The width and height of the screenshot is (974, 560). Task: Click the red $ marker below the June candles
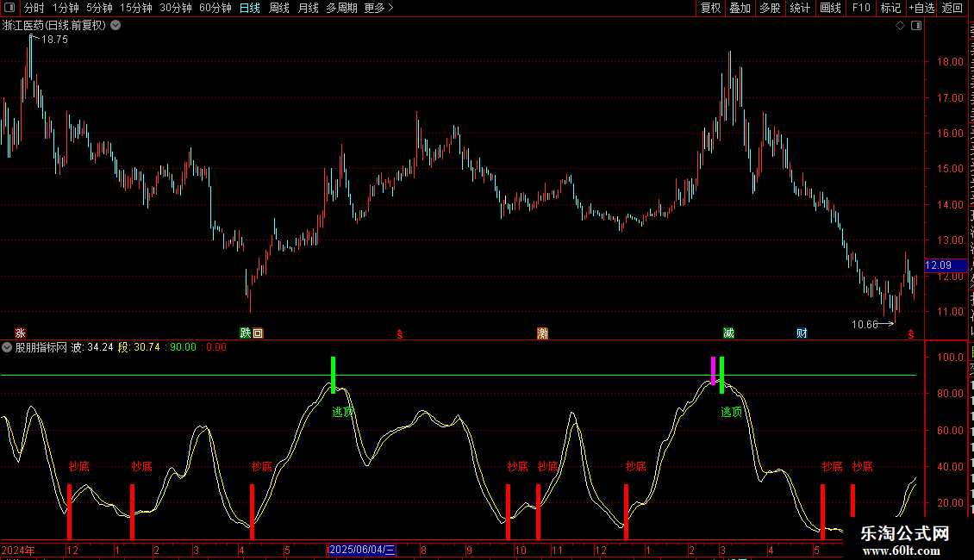pyautogui.click(x=399, y=334)
